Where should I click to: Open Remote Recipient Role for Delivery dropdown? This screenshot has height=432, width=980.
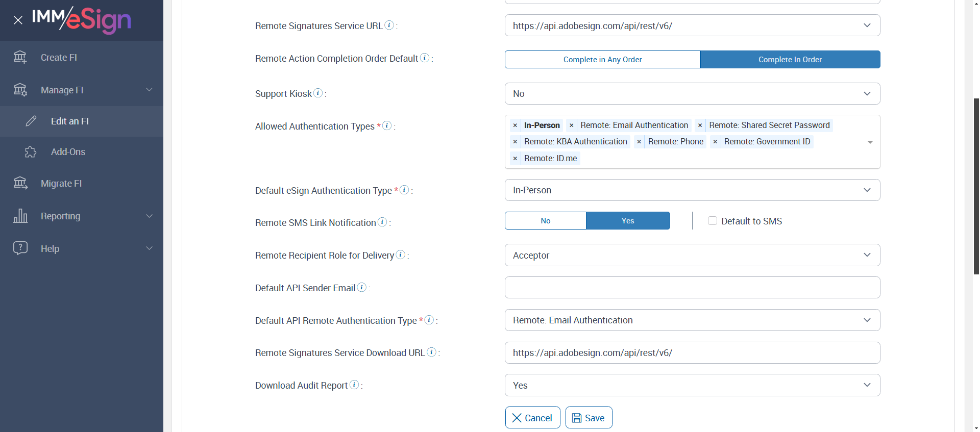[692, 255]
